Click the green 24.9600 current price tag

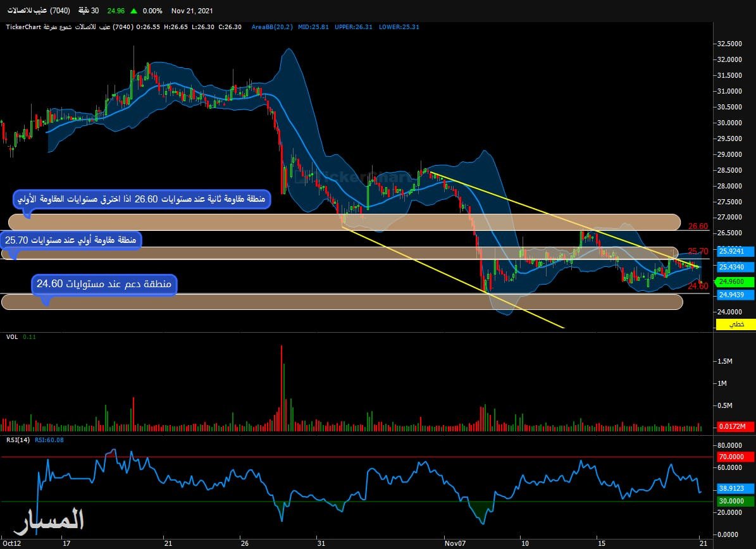pos(734,281)
